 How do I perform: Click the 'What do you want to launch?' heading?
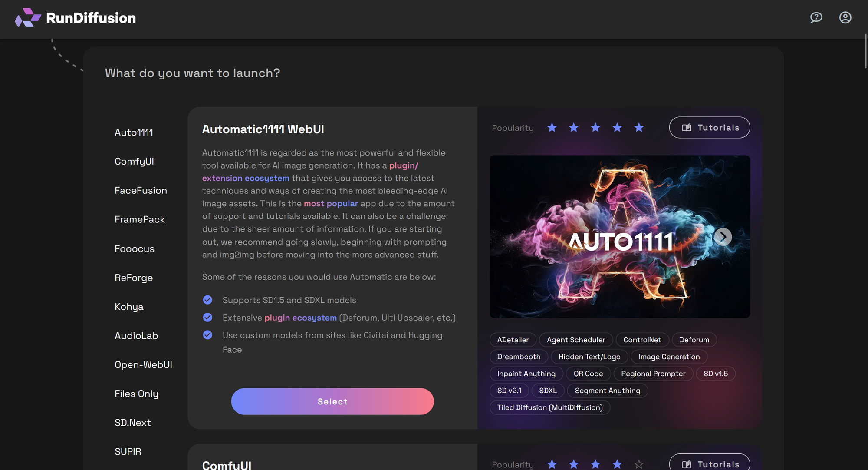click(193, 73)
